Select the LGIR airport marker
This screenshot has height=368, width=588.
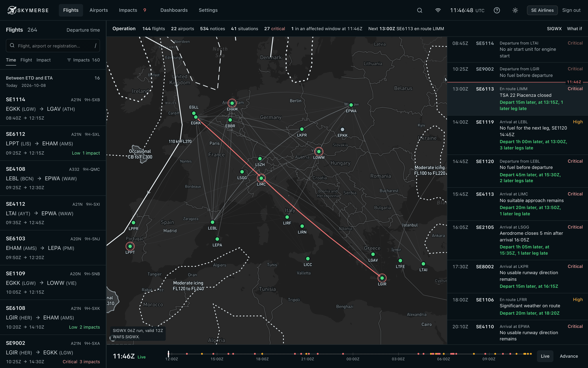pos(382,278)
